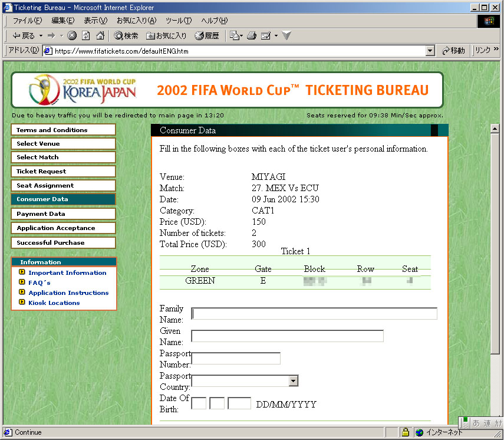Open the Tools (ツール) menu
Image resolution: width=504 pixels, height=440 pixels.
coord(179,21)
